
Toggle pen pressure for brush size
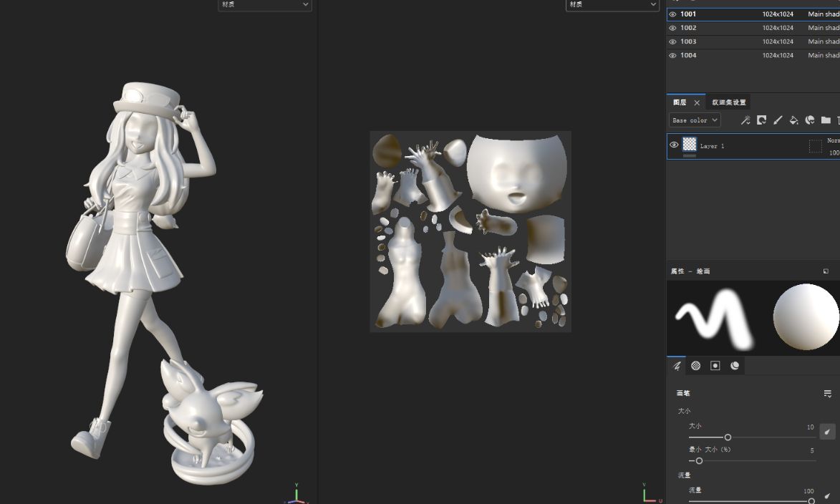pos(827,431)
